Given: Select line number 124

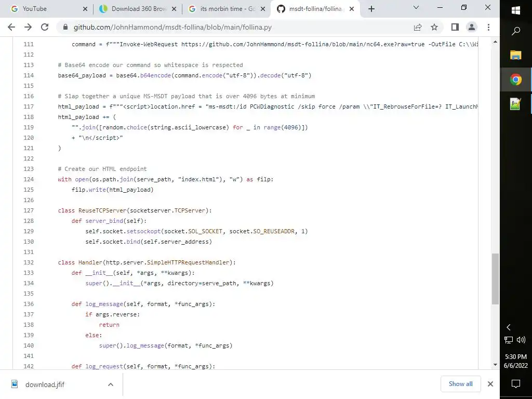Looking at the screenshot, I should point(29,179).
